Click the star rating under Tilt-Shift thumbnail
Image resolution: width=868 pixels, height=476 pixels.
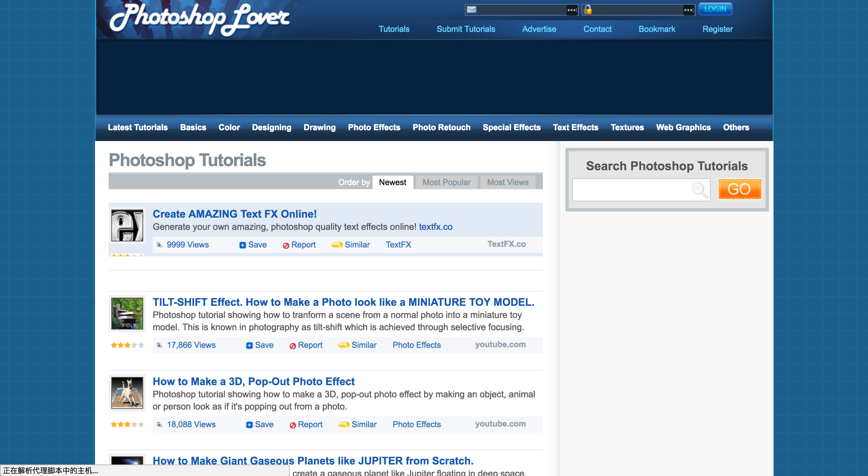click(127, 345)
